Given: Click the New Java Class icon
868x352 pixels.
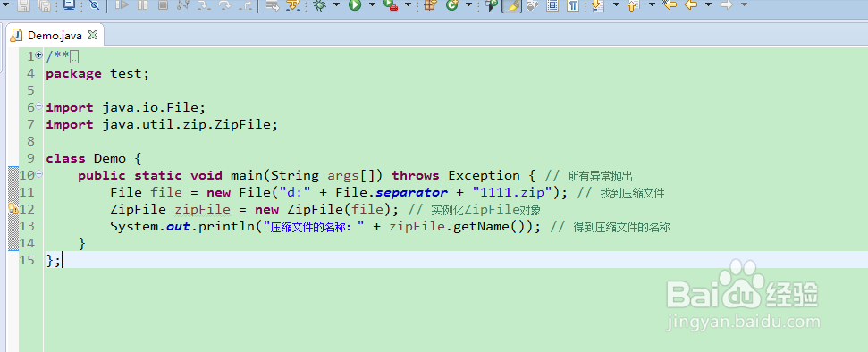Looking at the screenshot, I should coord(451,5).
